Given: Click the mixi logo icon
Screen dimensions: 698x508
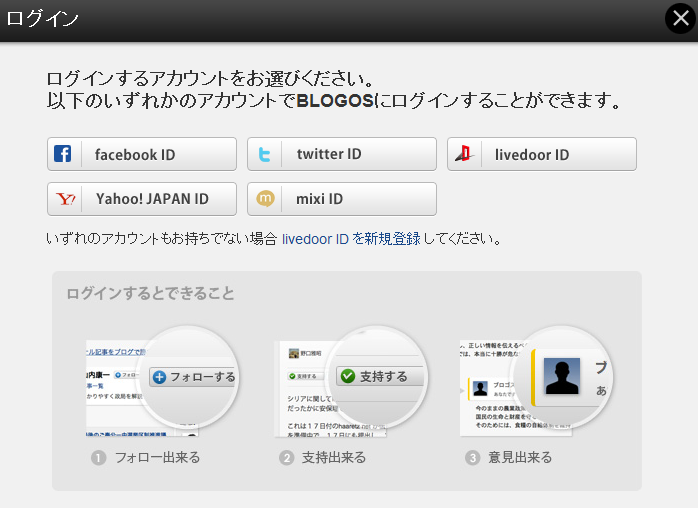Looking at the screenshot, I should 265,199.
